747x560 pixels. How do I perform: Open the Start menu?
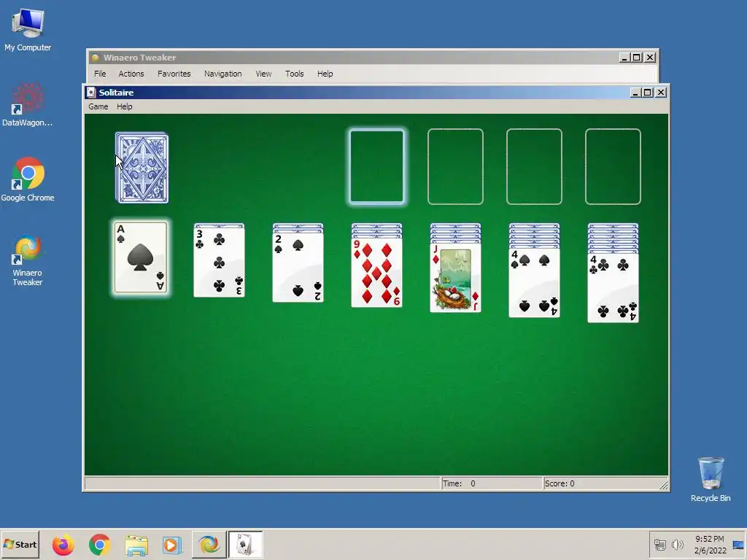point(20,544)
